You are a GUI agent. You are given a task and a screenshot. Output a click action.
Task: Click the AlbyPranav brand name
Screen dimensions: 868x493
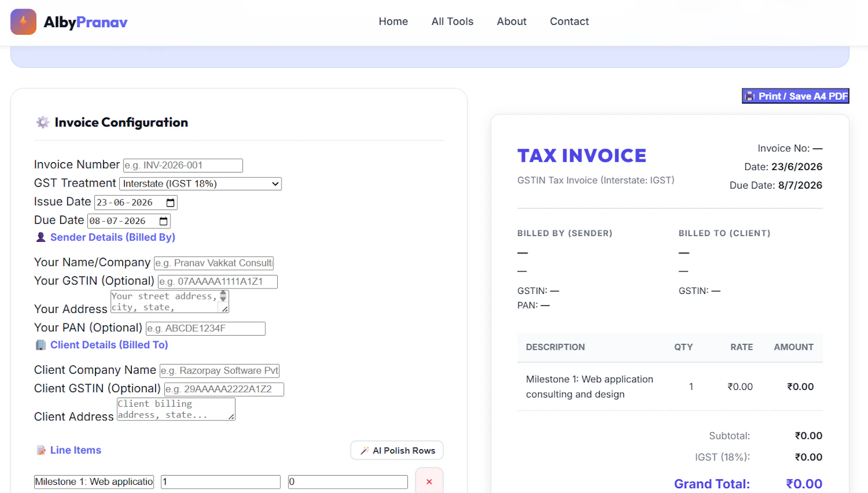click(86, 22)
